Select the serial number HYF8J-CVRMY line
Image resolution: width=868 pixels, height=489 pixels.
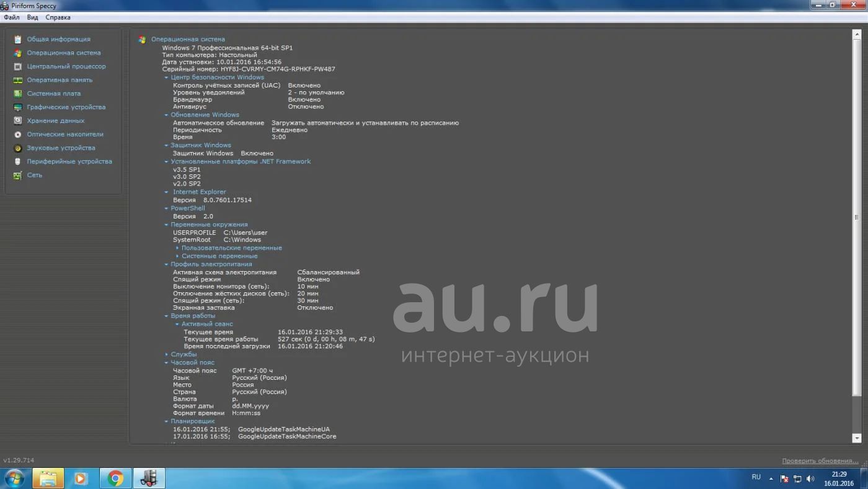[x=249, y=69]
